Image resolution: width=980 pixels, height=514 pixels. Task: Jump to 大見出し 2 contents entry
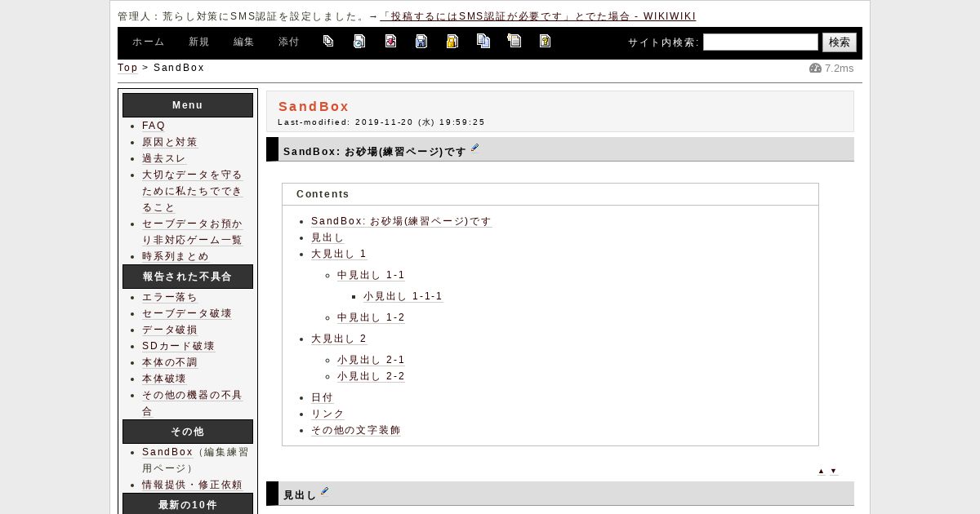pyautogui.click(x=339, y=339)
